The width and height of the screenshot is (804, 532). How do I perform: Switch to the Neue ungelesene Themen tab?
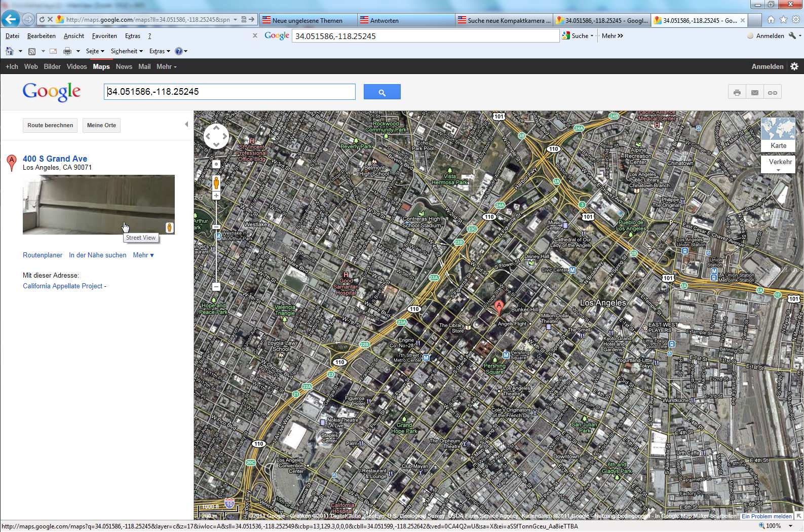point(308,21)
